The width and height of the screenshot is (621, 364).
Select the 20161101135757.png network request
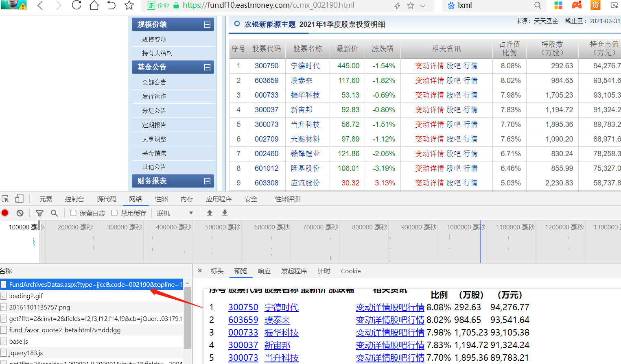[92, 307]
